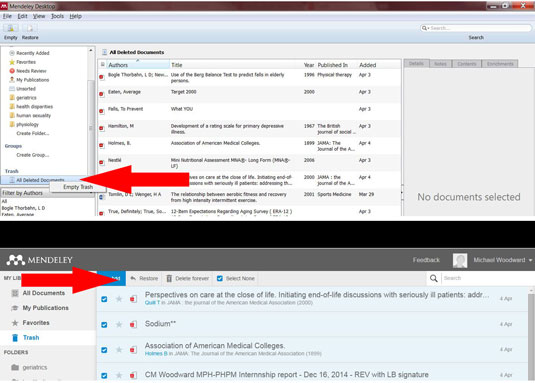Toggle the Select None checkbox

pyautogui.click(x=220, y=278)
